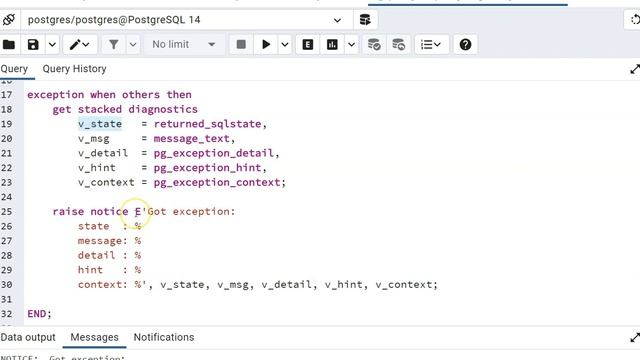Switch to the Data output tab

coord(28,337)
